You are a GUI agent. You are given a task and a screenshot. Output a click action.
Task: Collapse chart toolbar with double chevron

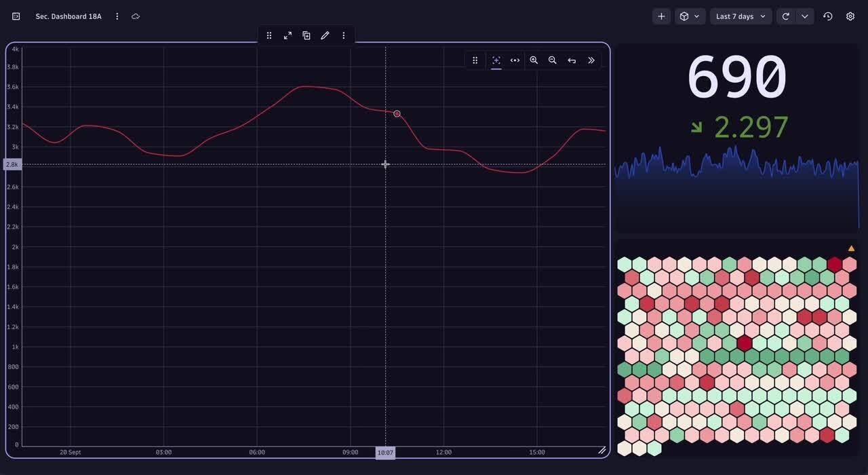point(591,60)
